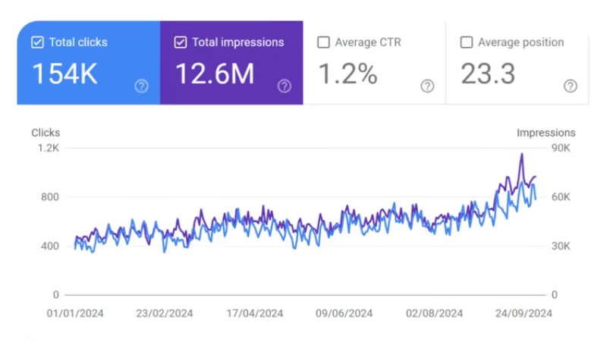Click the highest purple impressions peak

[521, 155]
